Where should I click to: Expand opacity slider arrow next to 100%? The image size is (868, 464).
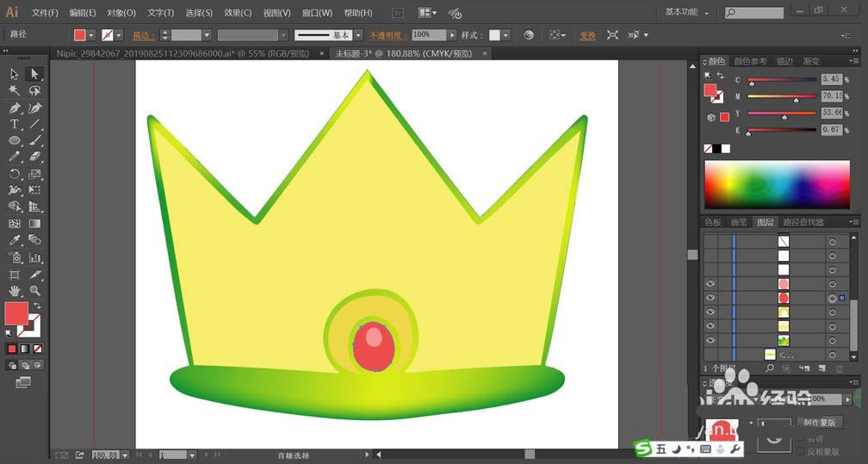tap(452, 35)
